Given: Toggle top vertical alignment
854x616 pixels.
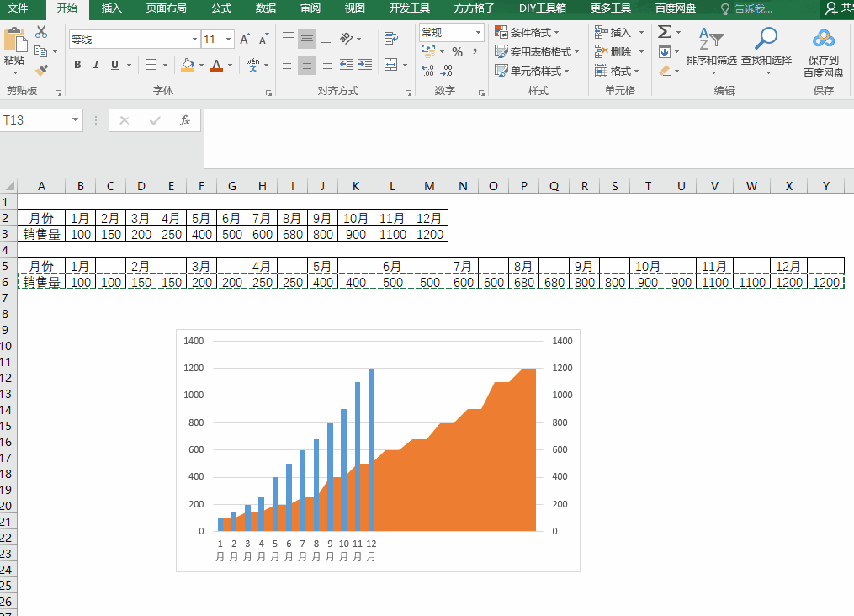Looking at the screenshot, I should 289,38.
